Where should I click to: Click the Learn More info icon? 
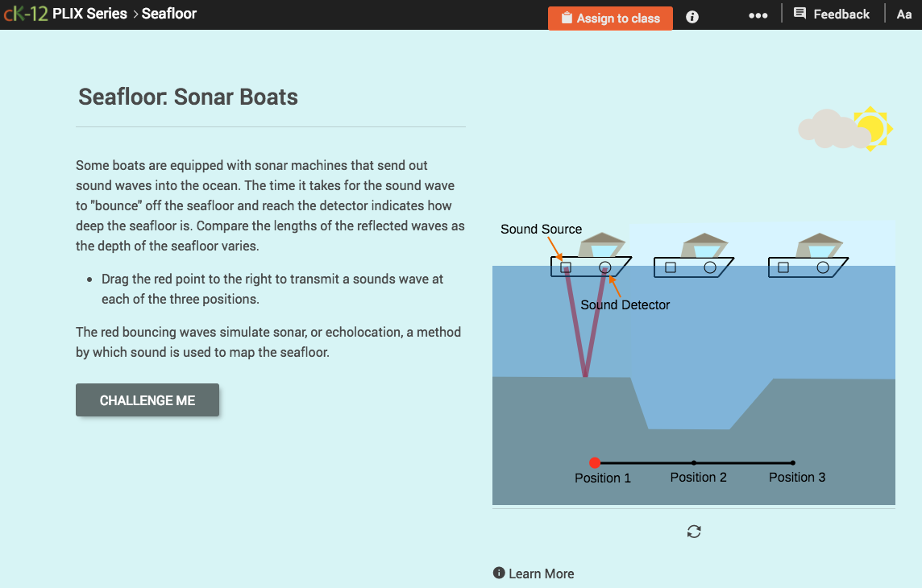pos(499,573)
